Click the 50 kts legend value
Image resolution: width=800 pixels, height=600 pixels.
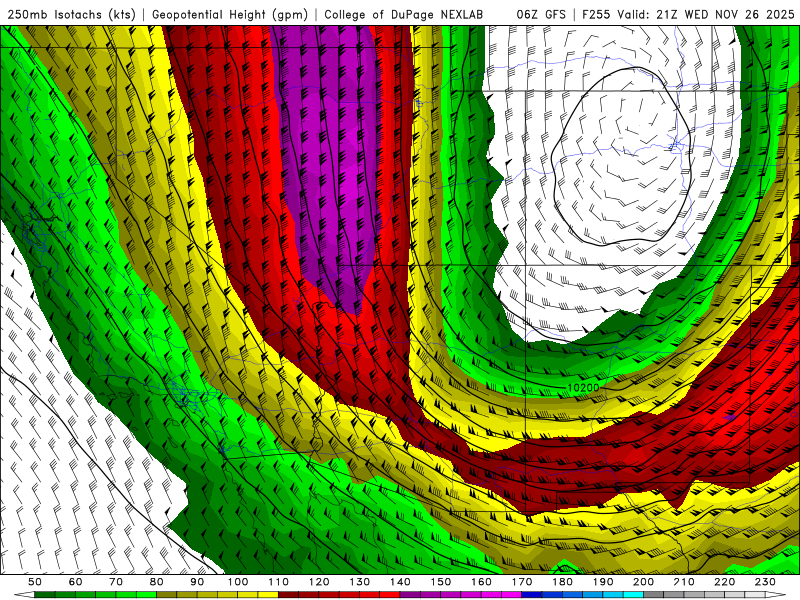35,582
